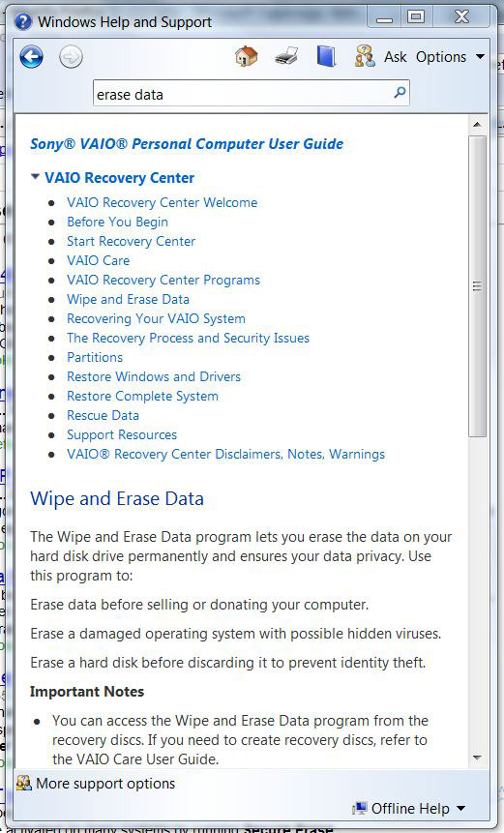The image size is (504, 833).
Task: Click the scrollbar down arrow
Action: pos(478,758)
